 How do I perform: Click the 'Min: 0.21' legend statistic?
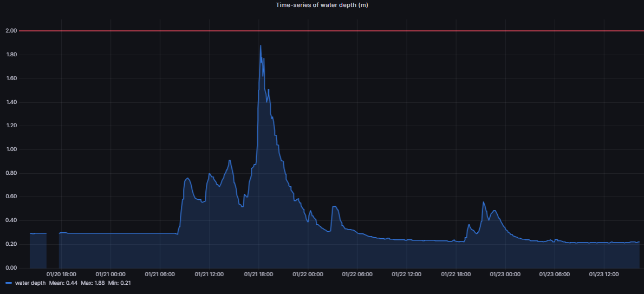[119, 283]
